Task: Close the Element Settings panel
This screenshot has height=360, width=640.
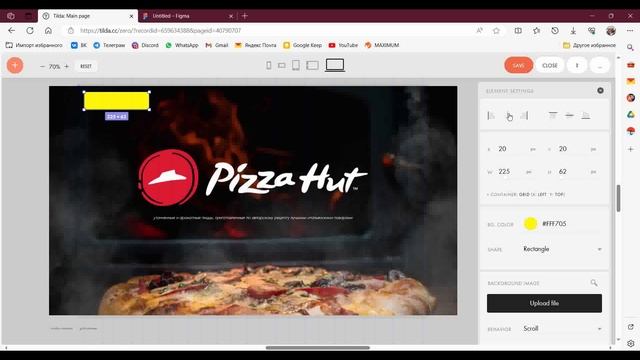Action: tap(600, 91)
